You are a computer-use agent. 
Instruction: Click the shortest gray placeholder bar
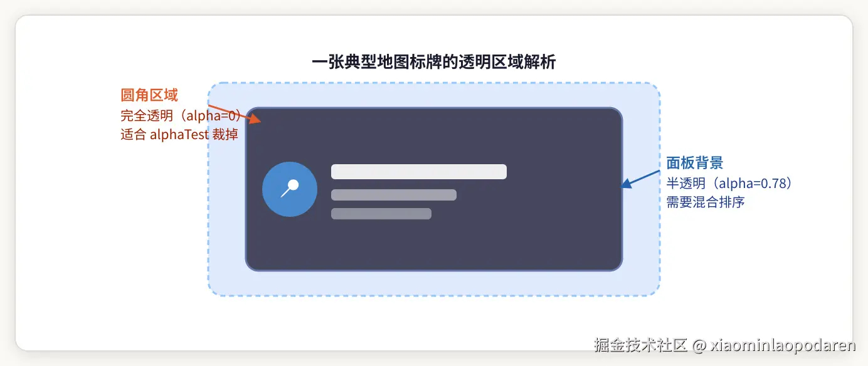pyautogui.click(x=381, y=214)
